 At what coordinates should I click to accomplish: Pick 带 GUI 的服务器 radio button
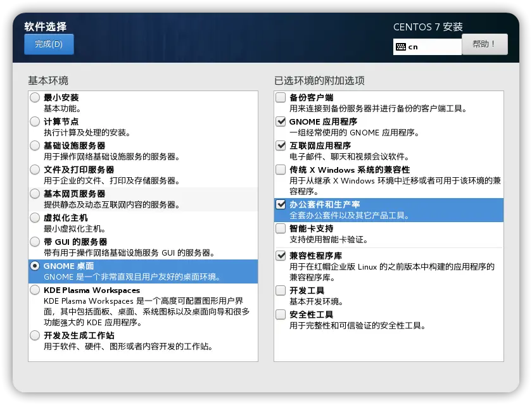pos(35,242)
